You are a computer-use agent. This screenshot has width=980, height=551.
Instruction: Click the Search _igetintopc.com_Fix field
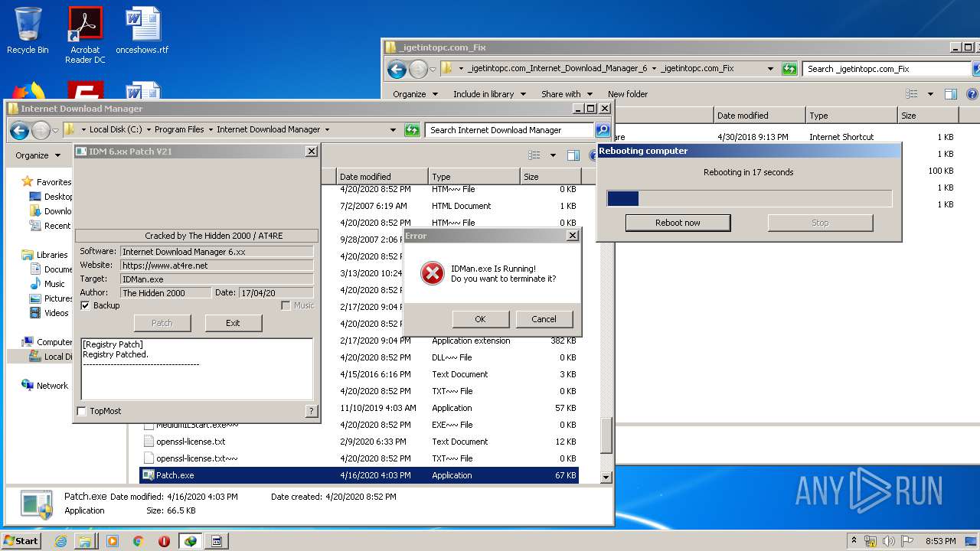pos(887,69)
